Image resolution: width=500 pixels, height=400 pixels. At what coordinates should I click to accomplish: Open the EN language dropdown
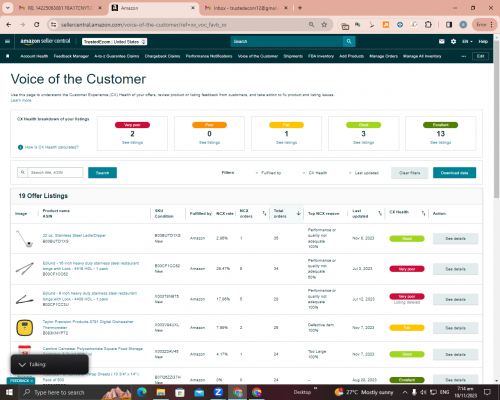click(x=467, y=41)
